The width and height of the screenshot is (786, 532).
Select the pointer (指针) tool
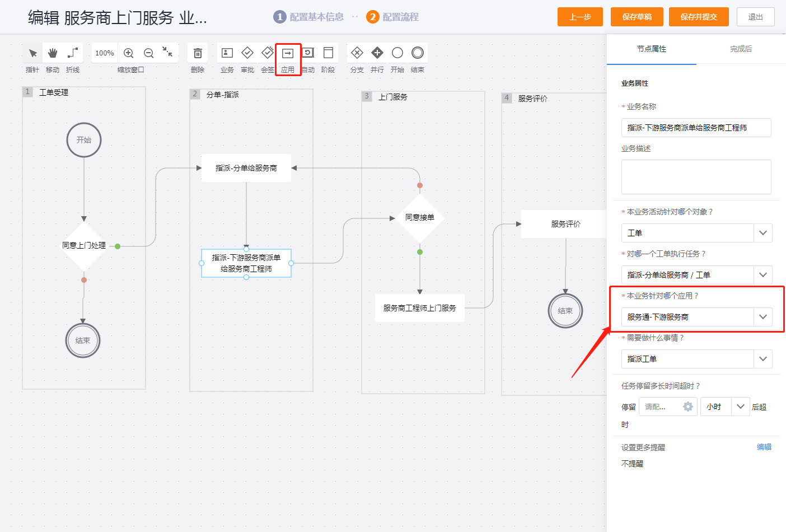[32, 53]
